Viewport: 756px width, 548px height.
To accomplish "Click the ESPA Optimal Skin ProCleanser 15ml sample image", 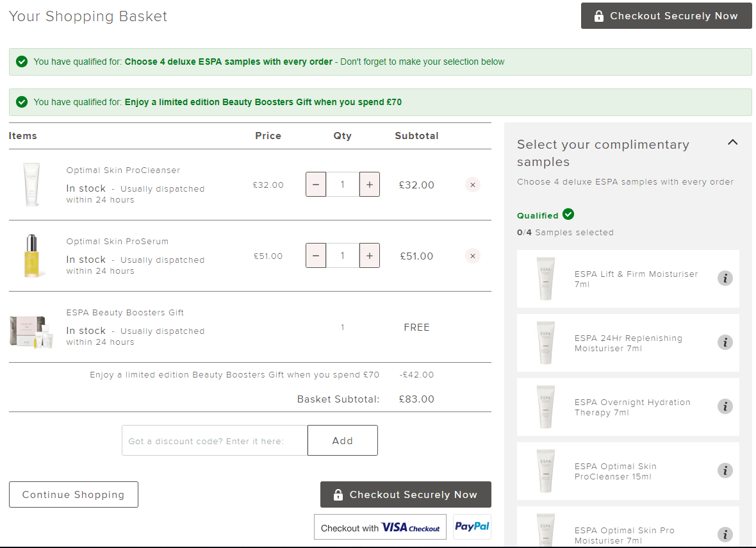I will point(545,471).
